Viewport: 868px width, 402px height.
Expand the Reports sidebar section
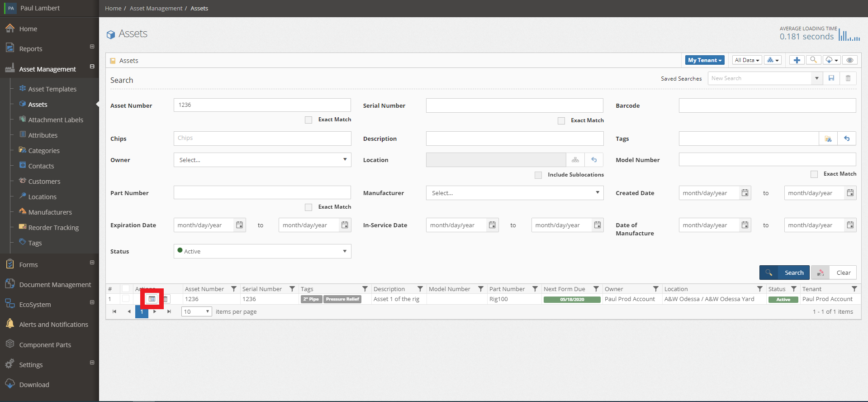pos(92,47)
